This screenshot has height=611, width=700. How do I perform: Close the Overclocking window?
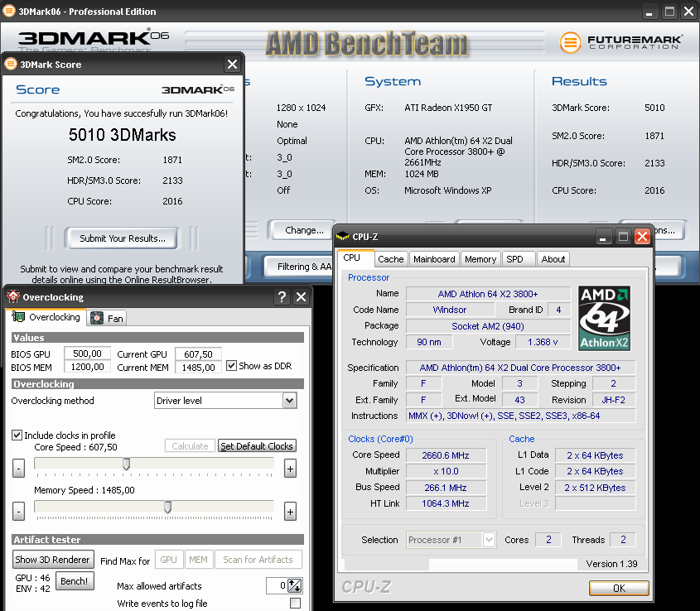[x=302, y=297]
